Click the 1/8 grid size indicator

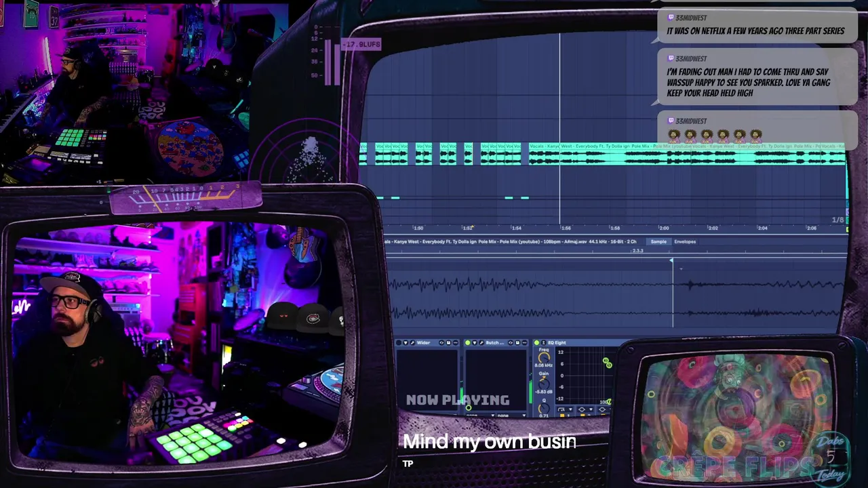tap(837, 220)
